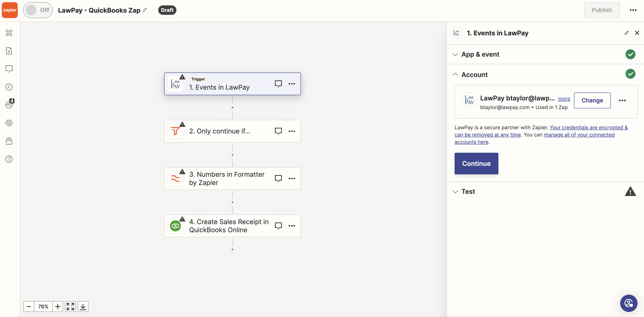
Task: Open the apps grid sidebar icon
Action: [x=9, y=33]
